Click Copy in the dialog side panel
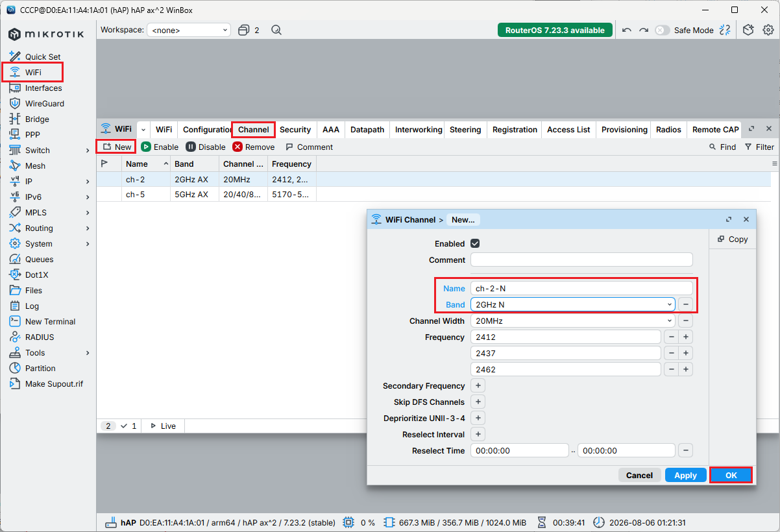 (733, 239)
